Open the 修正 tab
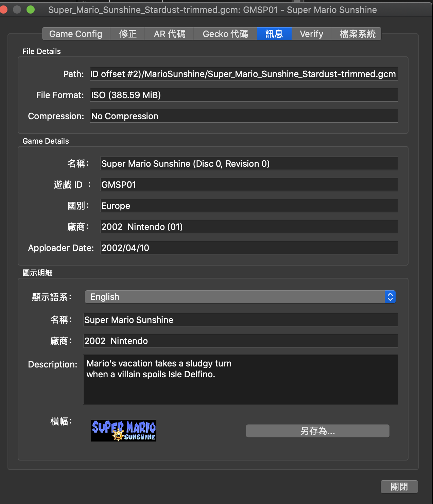 click(128, 34)
